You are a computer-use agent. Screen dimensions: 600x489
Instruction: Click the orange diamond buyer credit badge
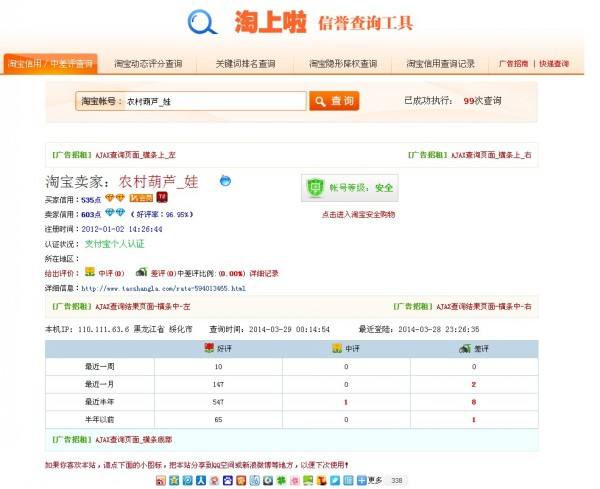pyautogui.click(x=115, y=198)
